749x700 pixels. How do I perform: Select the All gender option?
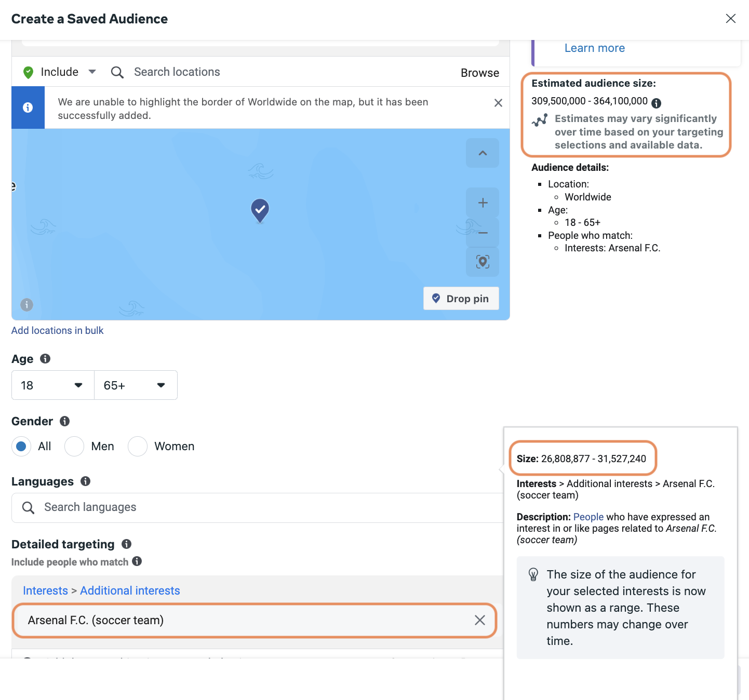pos(21,446)
